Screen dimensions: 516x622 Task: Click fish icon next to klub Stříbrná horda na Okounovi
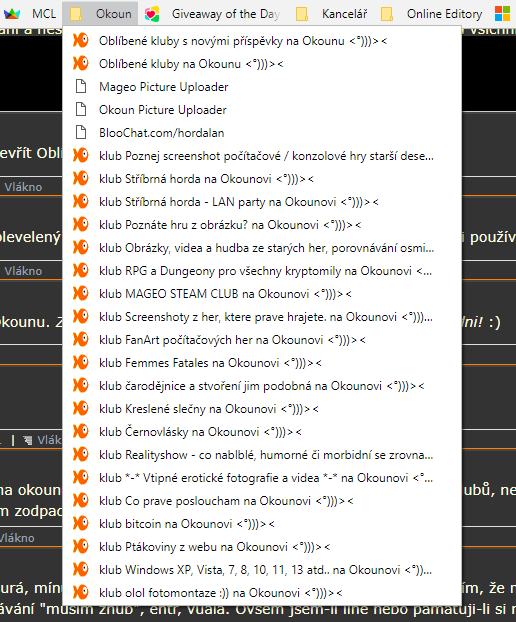click(x=81, y=179)
